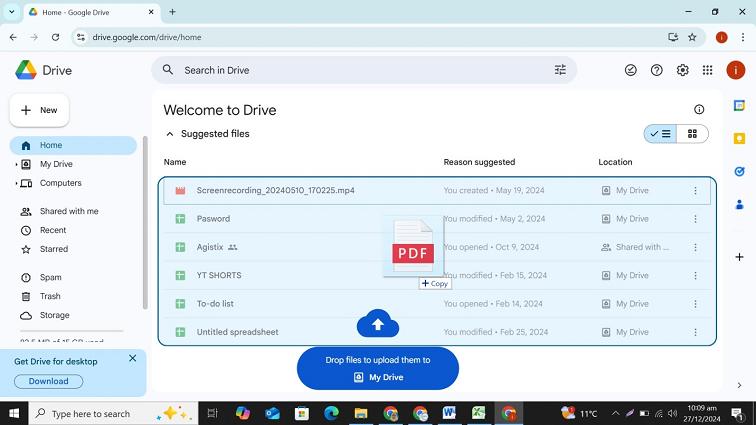756x425 pixels.
Task: Open Starred items
Action: coord(73,249)
